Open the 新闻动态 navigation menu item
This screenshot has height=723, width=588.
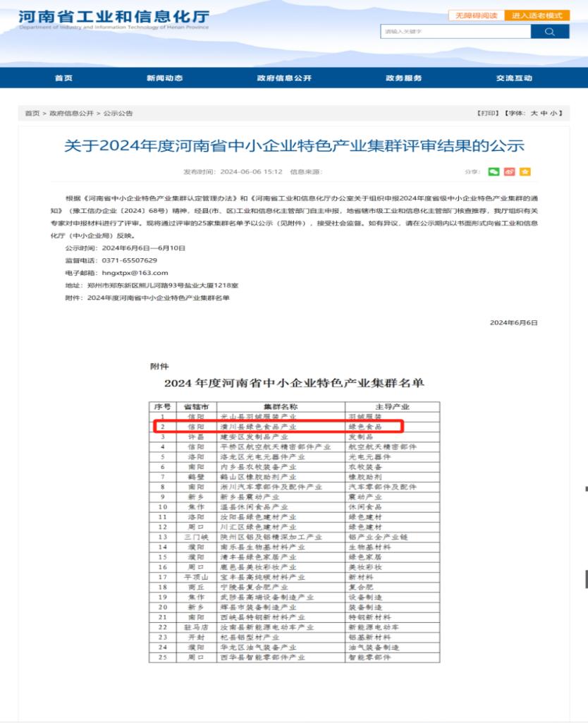(164, 78)
